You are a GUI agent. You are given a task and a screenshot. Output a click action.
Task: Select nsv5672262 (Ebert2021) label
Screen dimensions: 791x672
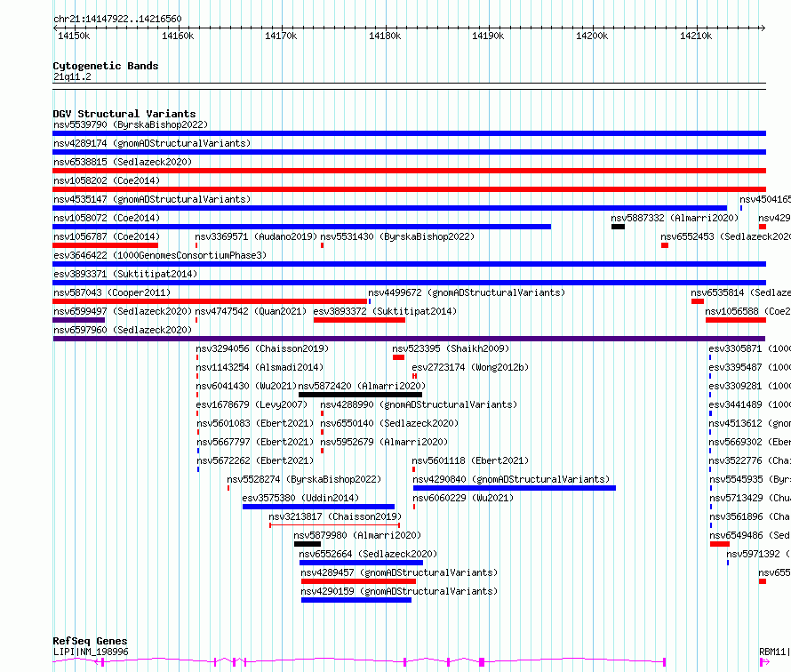tap(255, 460)
